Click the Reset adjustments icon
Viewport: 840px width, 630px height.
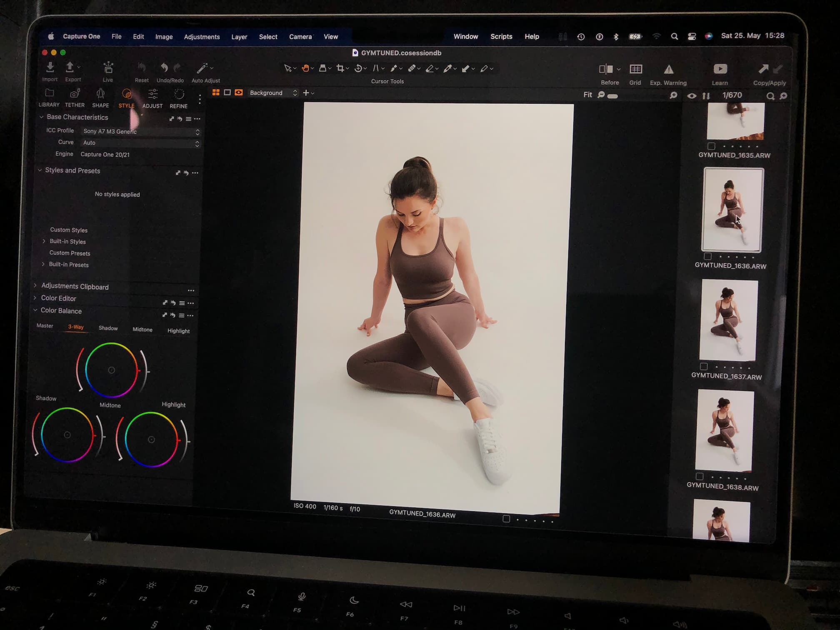click(x=141, y=67)
